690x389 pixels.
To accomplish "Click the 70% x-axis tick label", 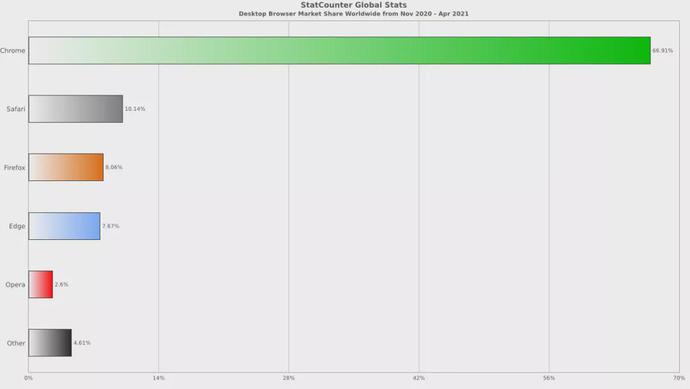I will coord(679,378).
